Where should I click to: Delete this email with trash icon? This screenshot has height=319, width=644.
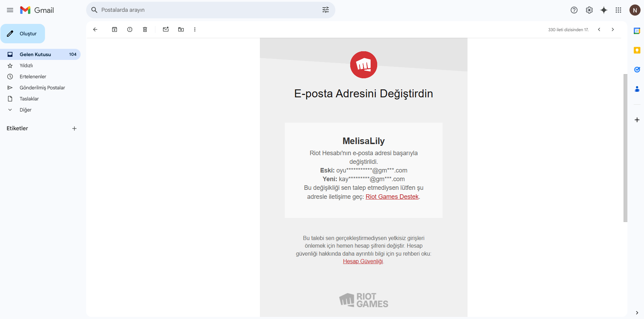tap(145, 29)
